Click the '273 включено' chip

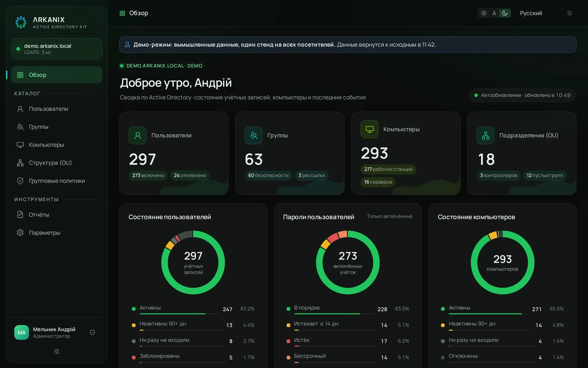point(148,176)
